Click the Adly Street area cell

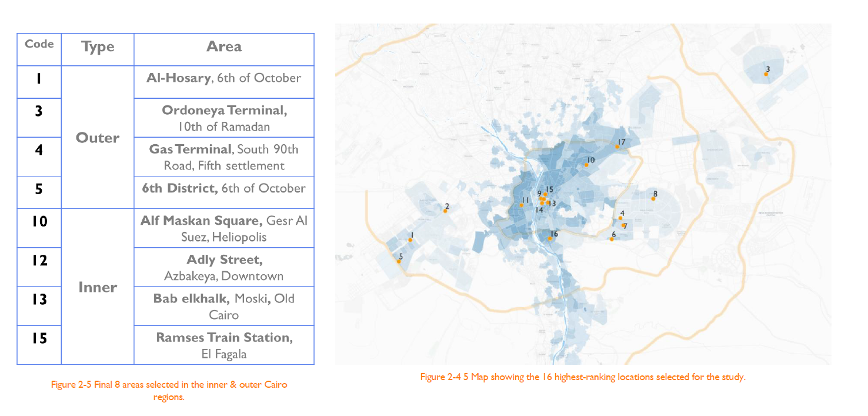223,268
